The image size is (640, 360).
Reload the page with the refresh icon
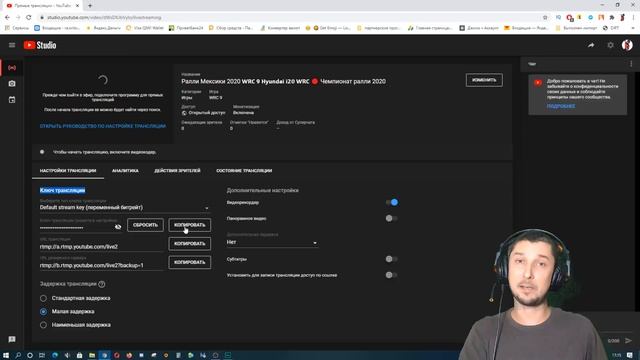point(29,18)
